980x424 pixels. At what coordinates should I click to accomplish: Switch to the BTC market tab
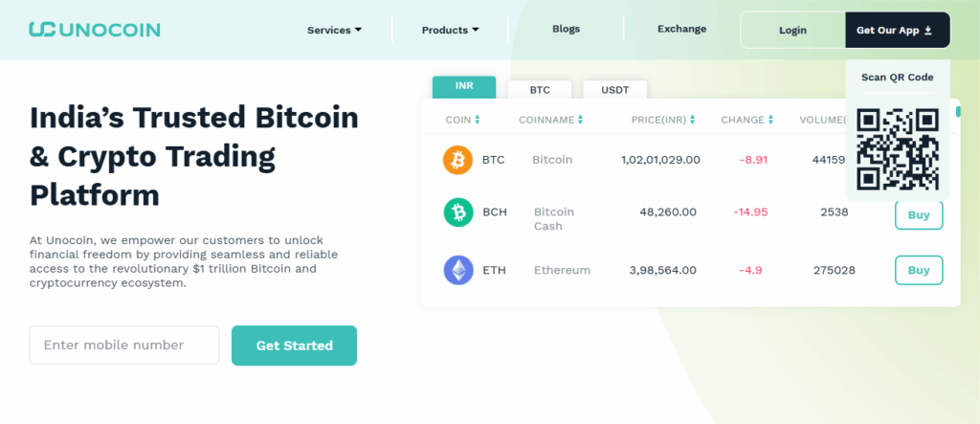pyautogui.click(x=540, y=89)
